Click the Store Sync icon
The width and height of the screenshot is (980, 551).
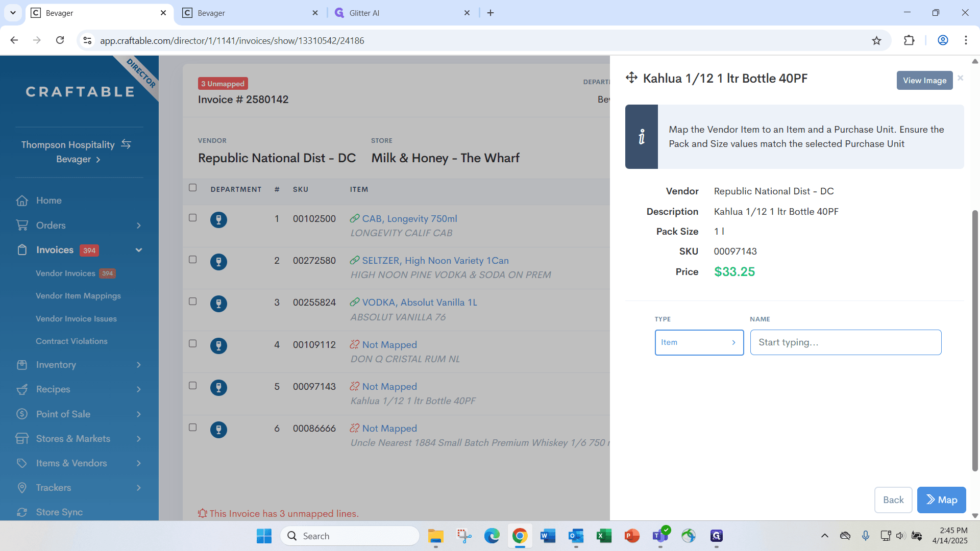point(22,512)
